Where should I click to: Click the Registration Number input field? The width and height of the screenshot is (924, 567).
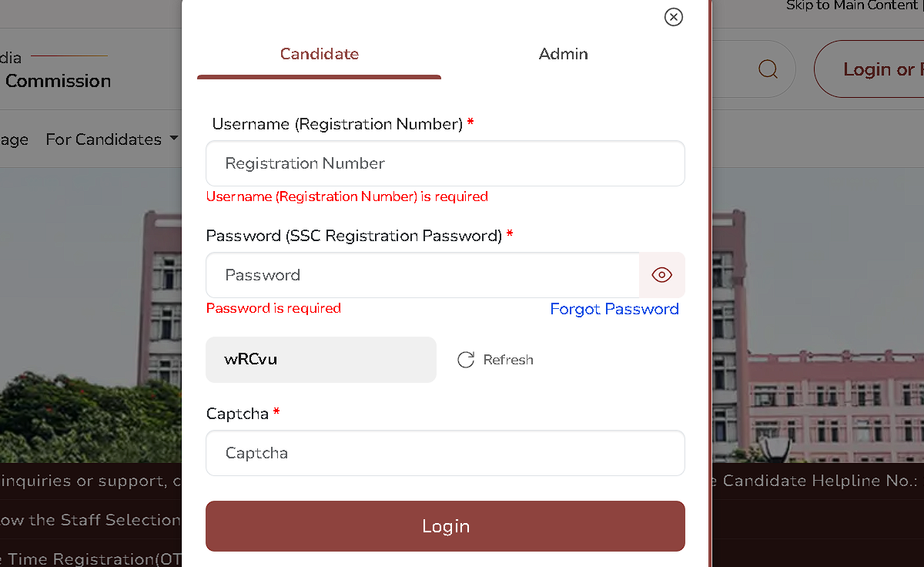pyautogui.click(x=445, y=163)
